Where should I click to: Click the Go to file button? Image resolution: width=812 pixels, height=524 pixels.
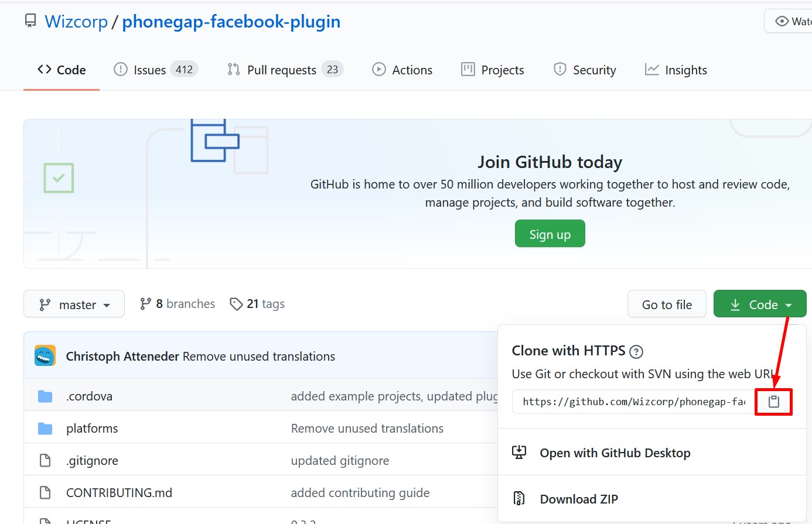667,304
